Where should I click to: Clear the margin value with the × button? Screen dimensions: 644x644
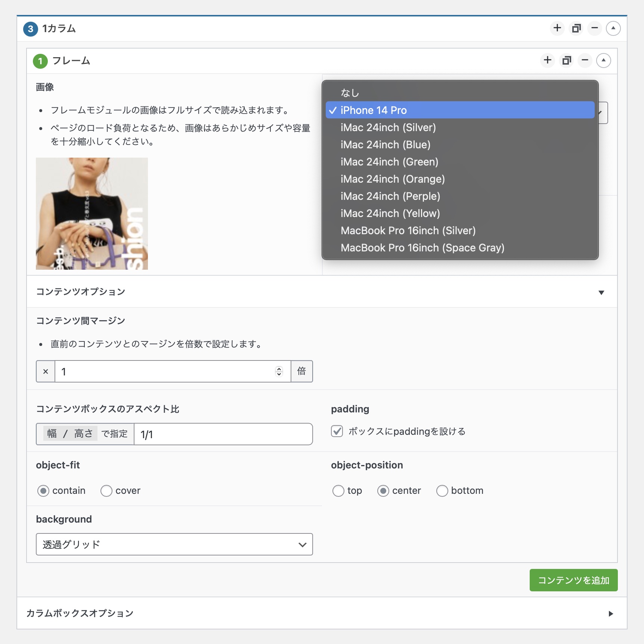46,372
